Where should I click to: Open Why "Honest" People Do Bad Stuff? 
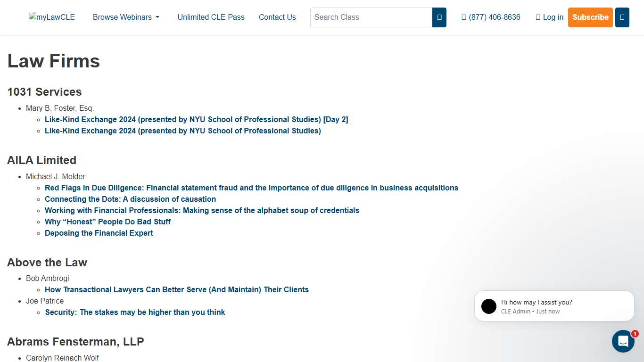pyautogui.click(x=107, y=222)
